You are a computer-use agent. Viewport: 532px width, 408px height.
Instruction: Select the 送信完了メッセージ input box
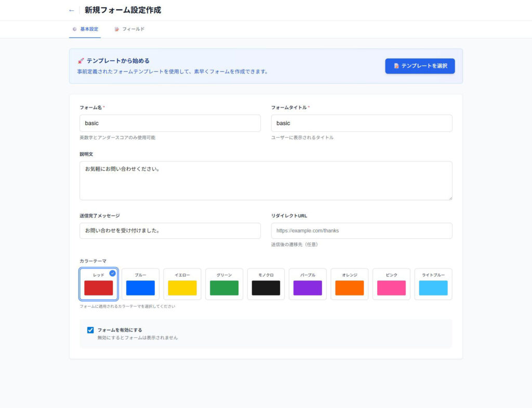(x=170, y=230)
